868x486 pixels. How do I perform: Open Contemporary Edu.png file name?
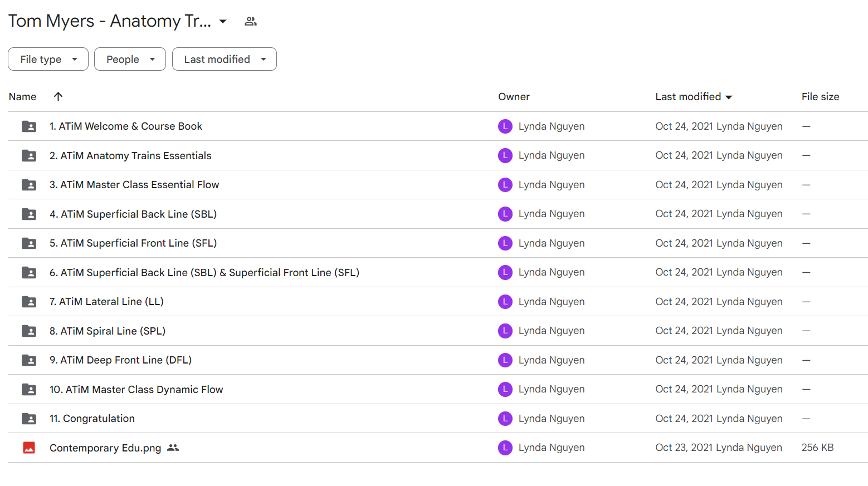coord(105,448)
